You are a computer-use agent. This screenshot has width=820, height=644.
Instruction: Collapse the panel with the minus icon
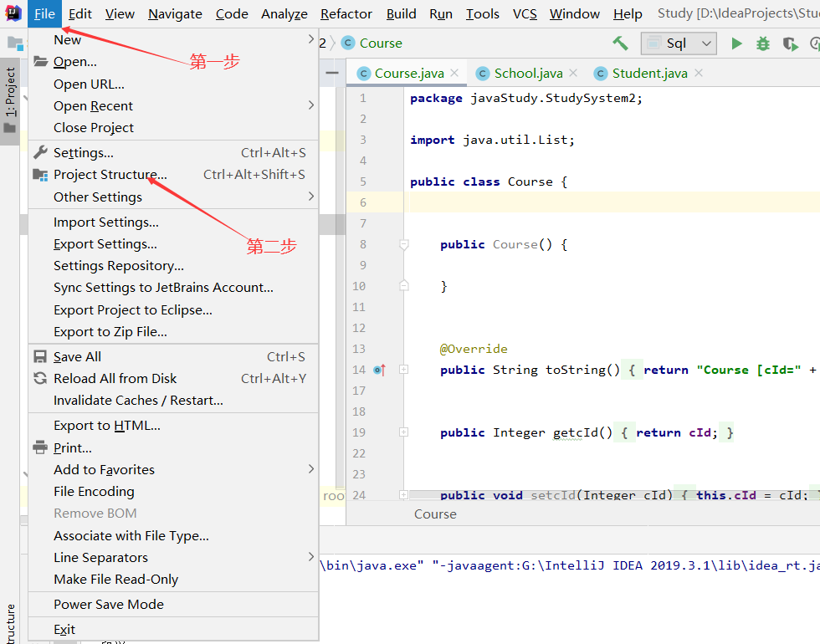[x=331, y=73]
